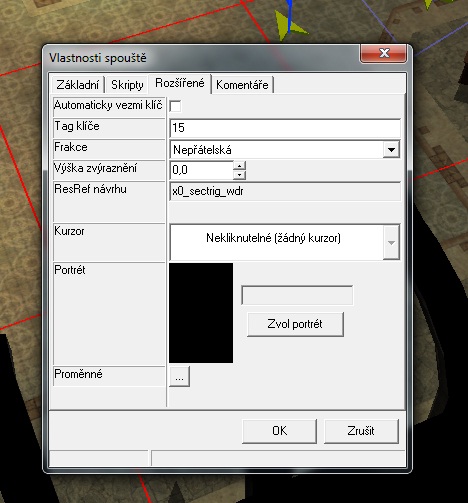Click the Výška zvýraznění value field
468x503 pixels.
(x=201, y=170)
